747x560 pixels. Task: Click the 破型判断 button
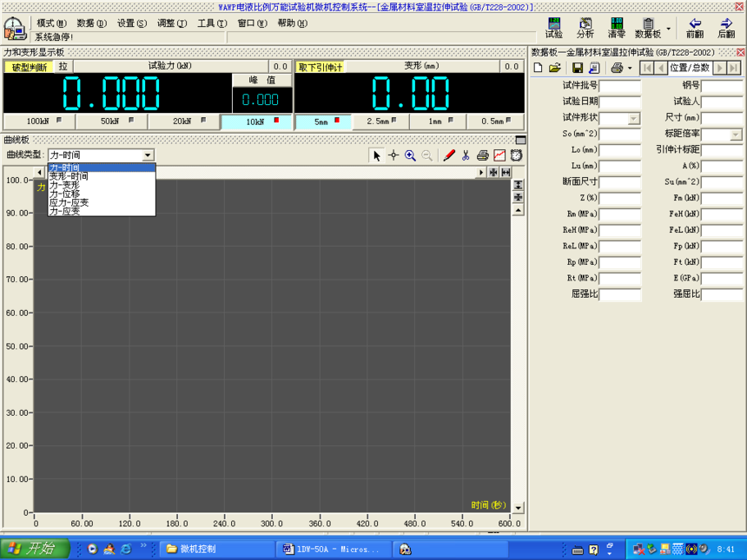pyautogui.click(x=29, y=67)
